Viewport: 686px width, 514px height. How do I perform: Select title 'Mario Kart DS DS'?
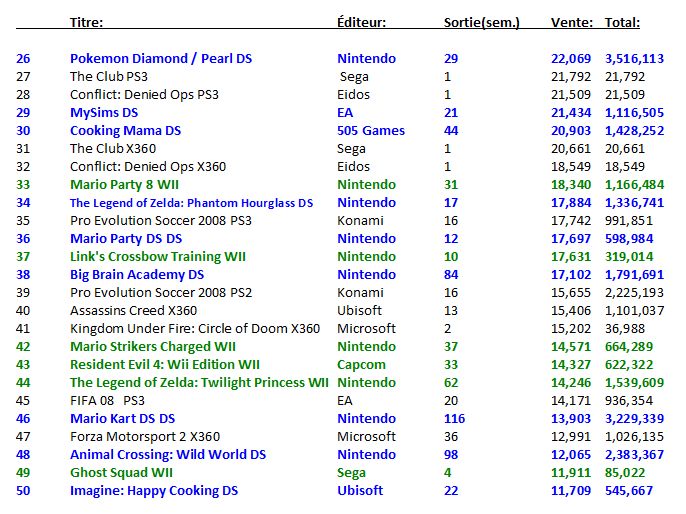[122, 419]
